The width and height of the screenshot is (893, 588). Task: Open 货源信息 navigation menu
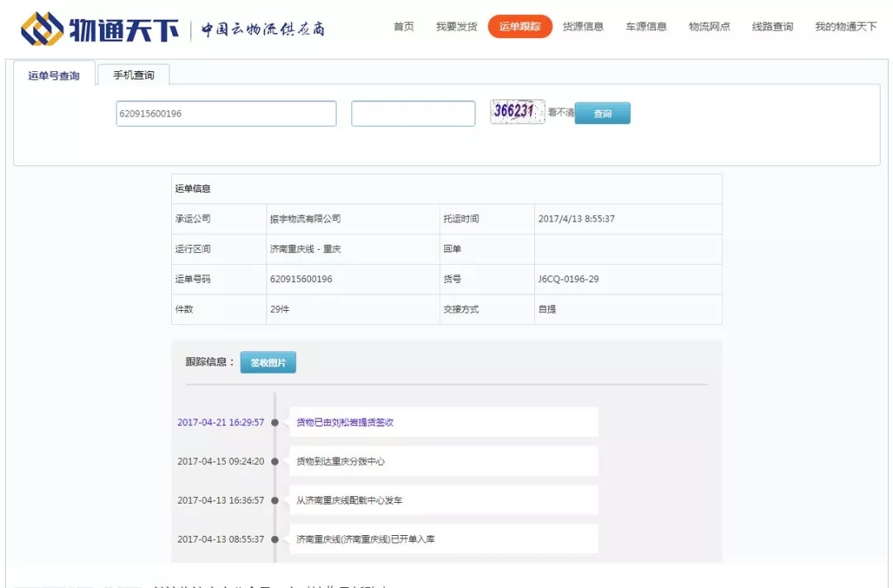click(583, 26)
